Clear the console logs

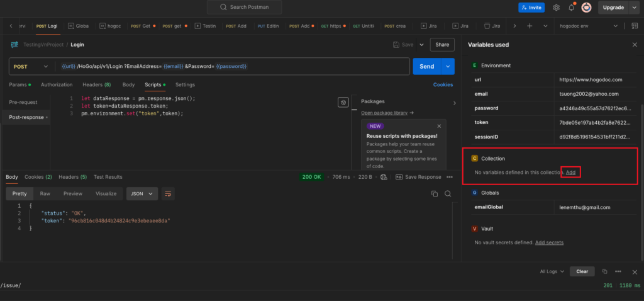pyautogui.click(x=582, y=271)
